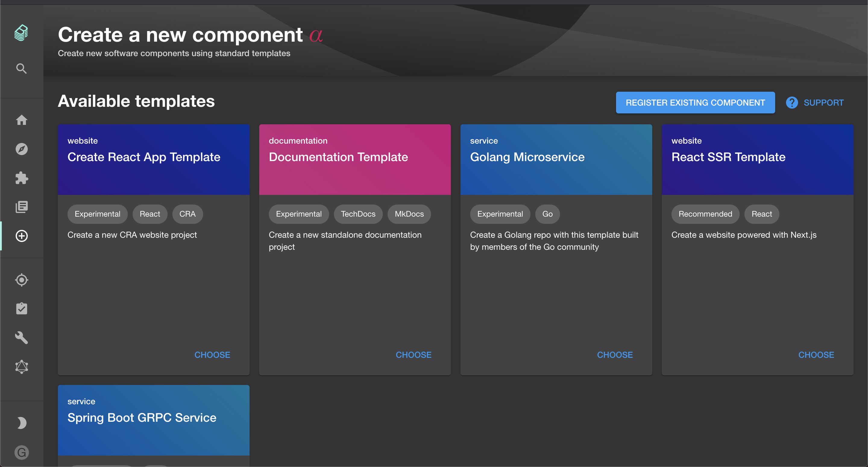Choose the Create React App Template
The height and width of the screenshot is (467, 868).
tap(212, 355)
